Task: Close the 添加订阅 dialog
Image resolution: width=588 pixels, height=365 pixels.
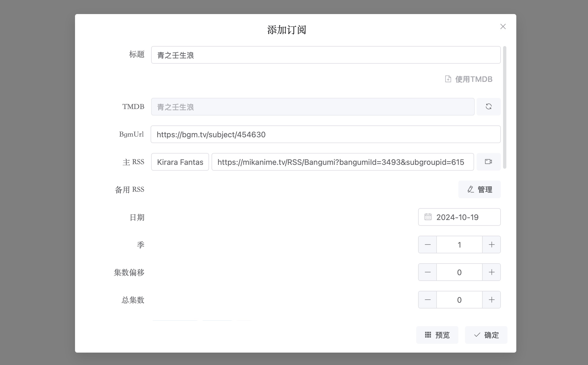Action: point(503,26)
